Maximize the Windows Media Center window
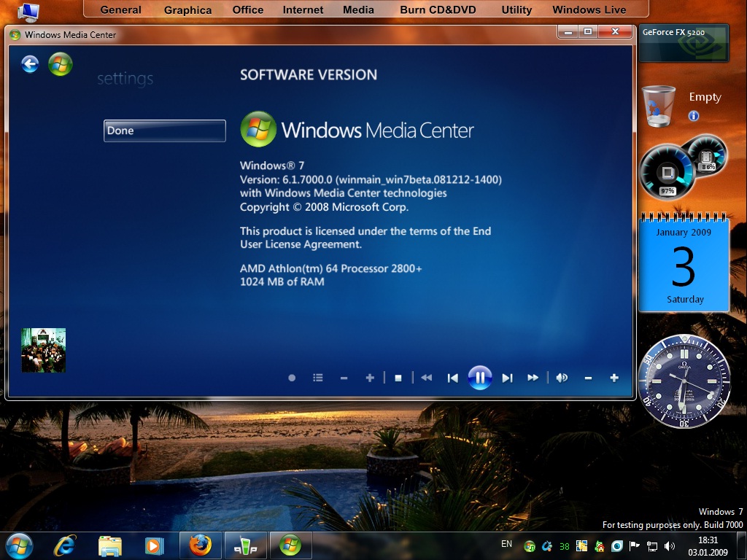 tap(588, 31)
